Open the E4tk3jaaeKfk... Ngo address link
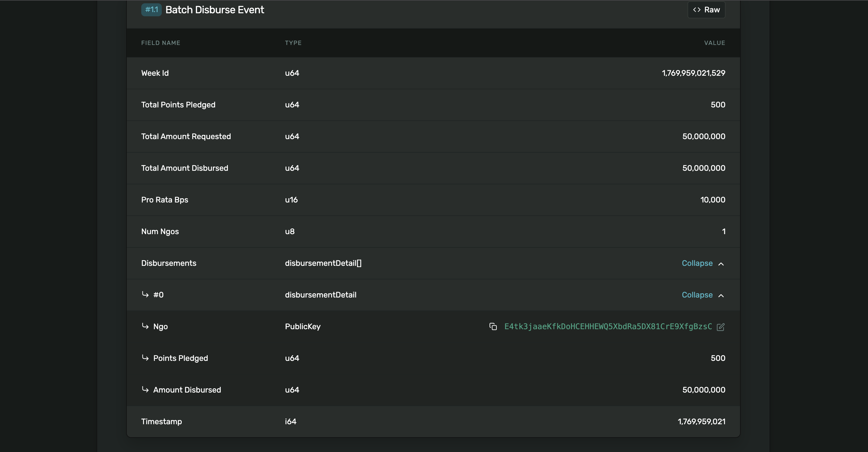The height and width of the screenshot is (452, 868). pos(608,326)
